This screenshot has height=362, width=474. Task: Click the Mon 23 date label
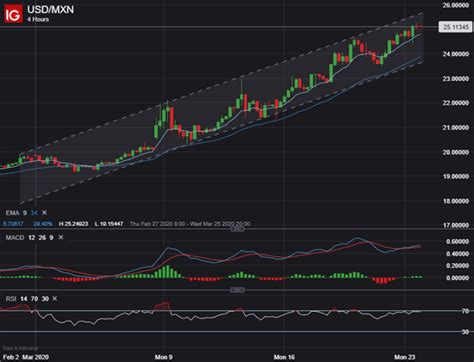pos(405,357)
